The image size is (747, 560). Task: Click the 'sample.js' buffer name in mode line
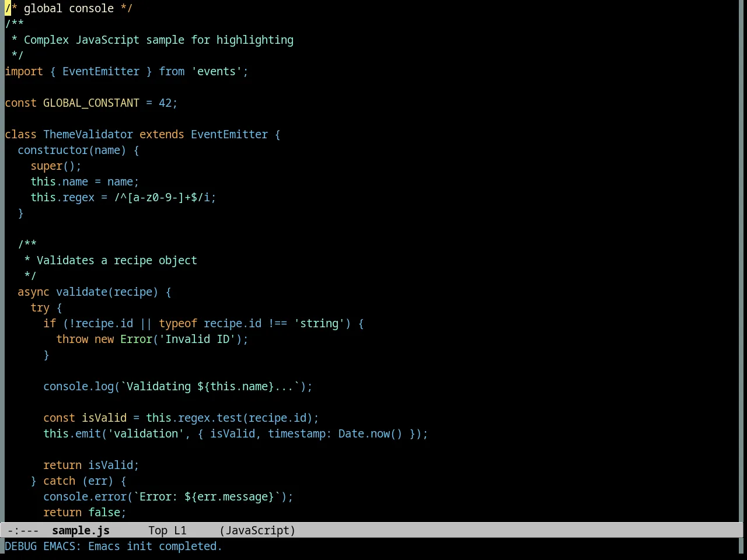[x=81, y=530]
